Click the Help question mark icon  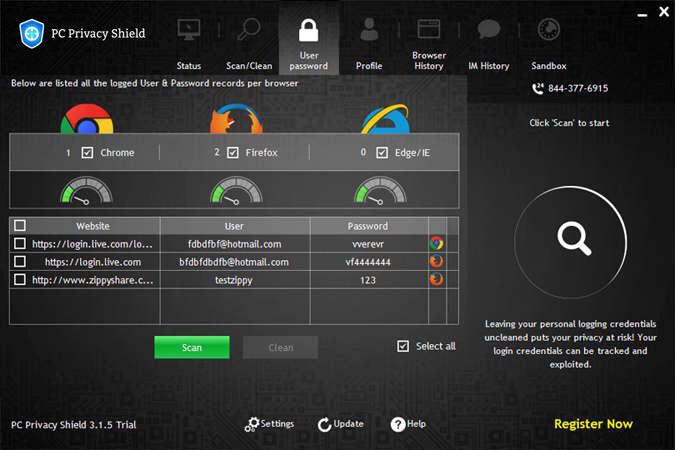tap(398, 425)
